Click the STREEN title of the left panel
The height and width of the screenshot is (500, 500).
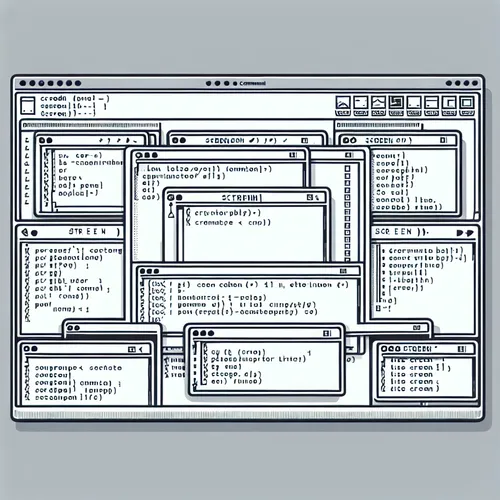(x=88, y=231)
